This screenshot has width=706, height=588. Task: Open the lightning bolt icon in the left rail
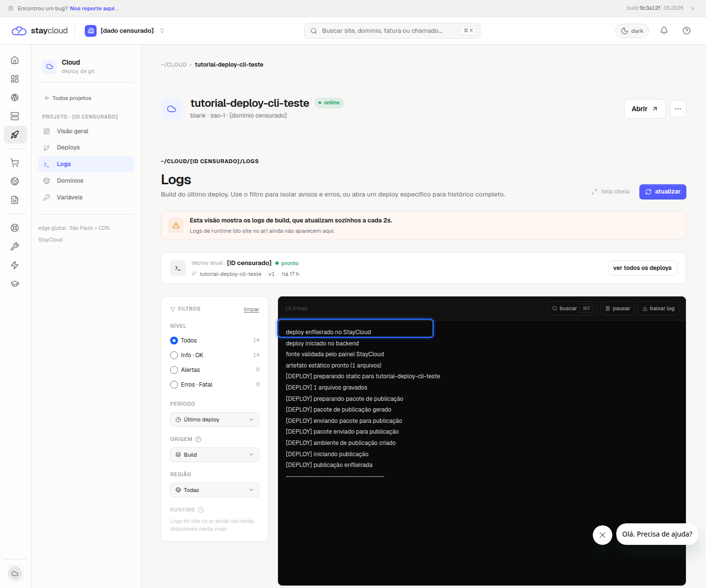coord(15,265)
